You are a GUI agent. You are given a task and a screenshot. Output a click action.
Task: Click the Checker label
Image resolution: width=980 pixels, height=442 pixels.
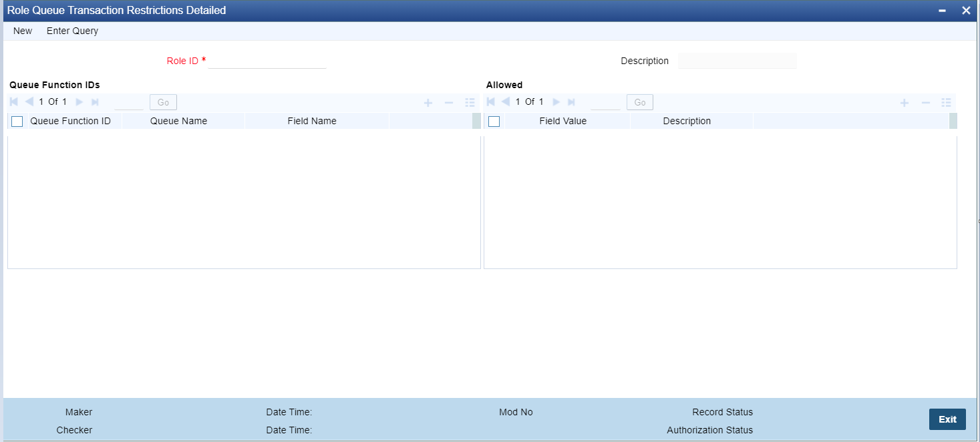coord(74,430)
